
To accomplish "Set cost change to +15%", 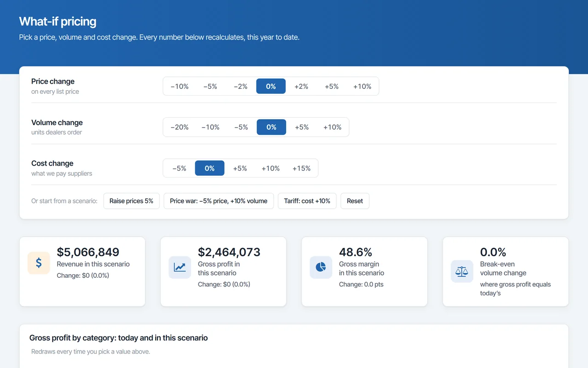I will click(x=301, y=168).
